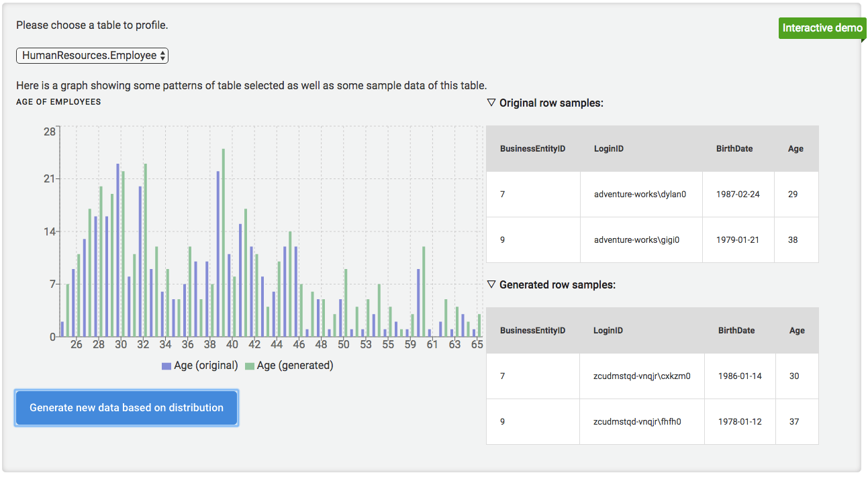Click the original-age bar at age 30
Screen dimensions: 868x477
(118, 250)
